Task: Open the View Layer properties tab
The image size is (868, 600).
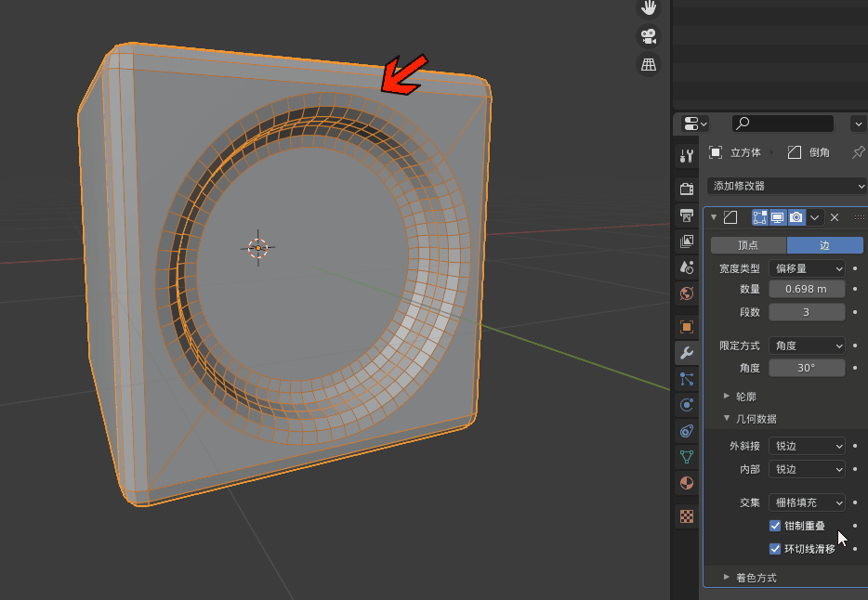Action: (687, 241)
